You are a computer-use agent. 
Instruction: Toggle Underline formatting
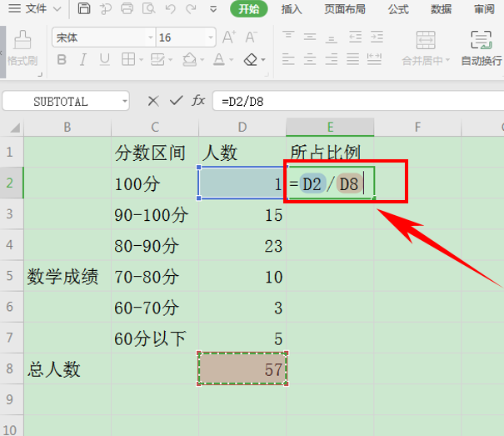point(105,59)
